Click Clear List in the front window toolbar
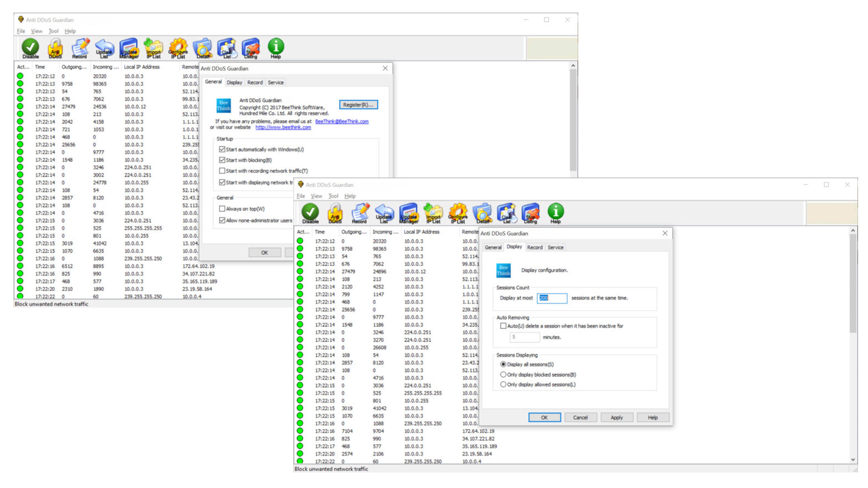Viewport: 868px width, 488px height. click(x=507, y=213)
